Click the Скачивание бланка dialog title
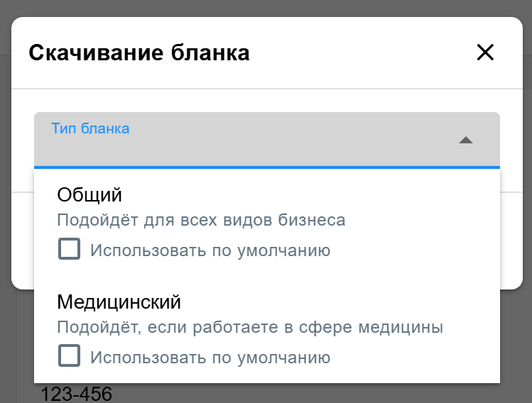This screenshot has width=532, height=403. point(139,53)
